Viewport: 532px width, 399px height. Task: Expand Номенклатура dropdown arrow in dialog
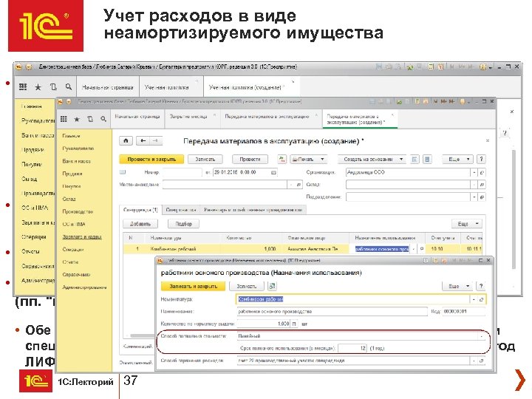coord(474,299)
